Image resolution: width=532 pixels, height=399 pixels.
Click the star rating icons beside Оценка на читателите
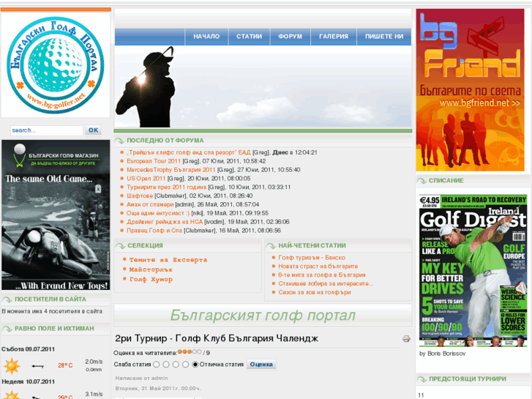click(190, 352)
